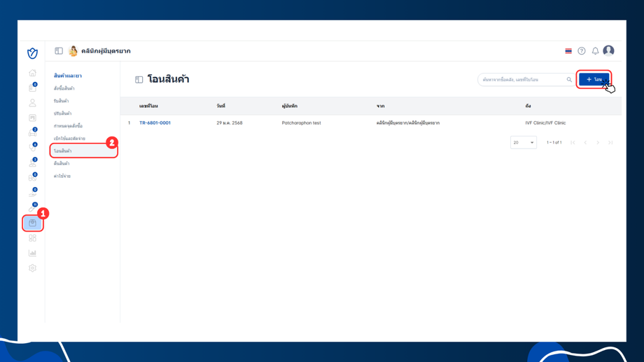Screen dimensions: 644x362
Task: Click the ผู้บันทึก column header
Action: coord(290,106)
